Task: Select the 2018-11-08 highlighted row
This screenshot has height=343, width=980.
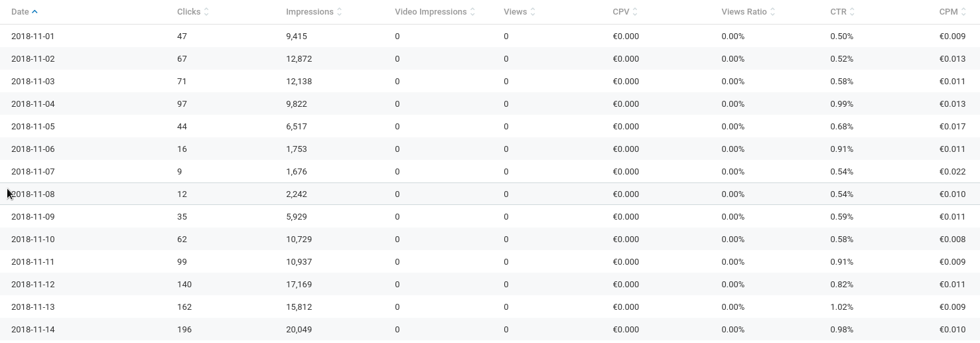Action: coord(490,194)
